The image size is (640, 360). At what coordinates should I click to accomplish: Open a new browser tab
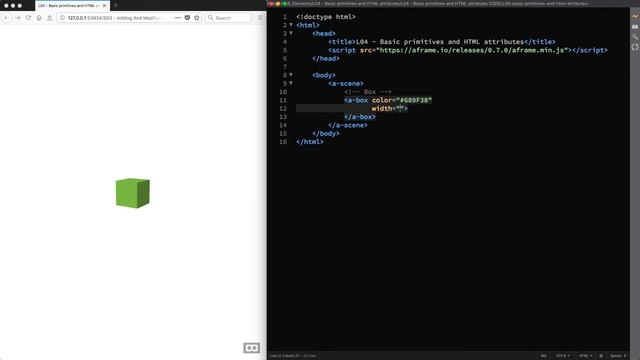[x=116, y=6]
